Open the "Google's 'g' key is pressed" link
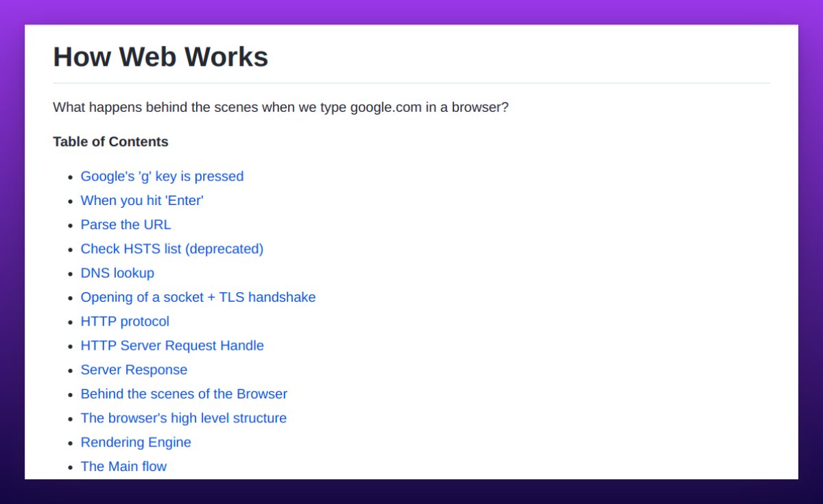Screen dimensions: 823x504 pos(162,176)
